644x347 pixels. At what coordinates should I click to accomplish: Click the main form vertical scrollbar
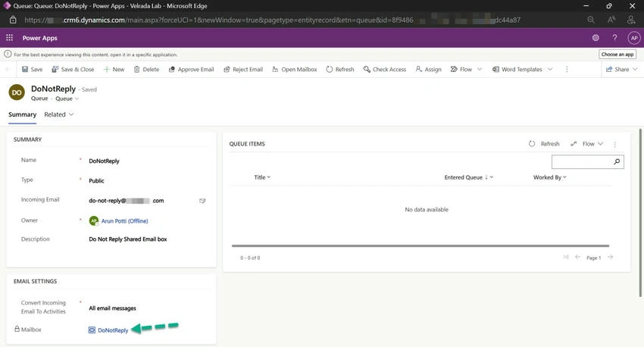tap(640, 212)
